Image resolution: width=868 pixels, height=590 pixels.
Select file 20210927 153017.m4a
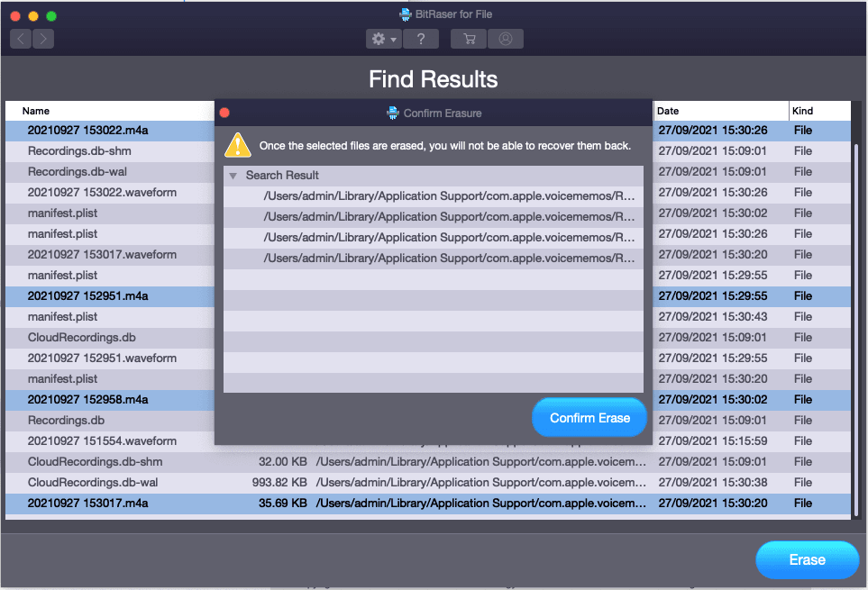coord(88,504)
